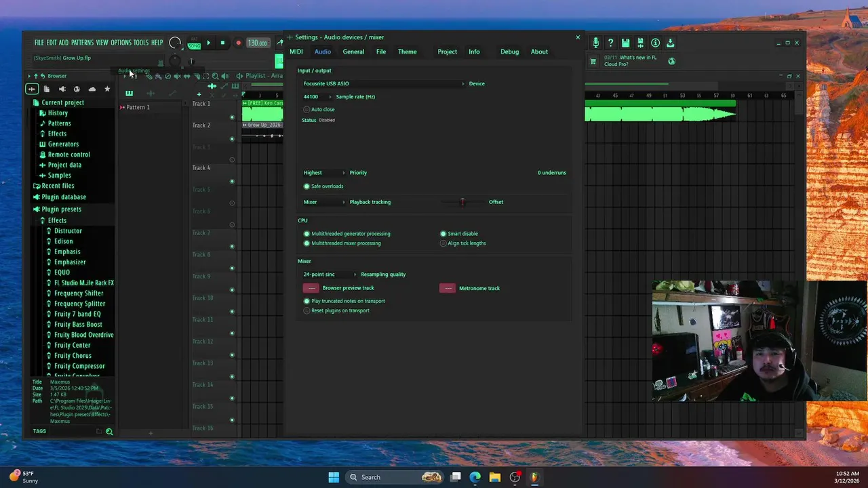This screenshot has height=488, width=868.
Task: Open the Mixer playback tracking dropdown
Action: (x=324, y=202)
